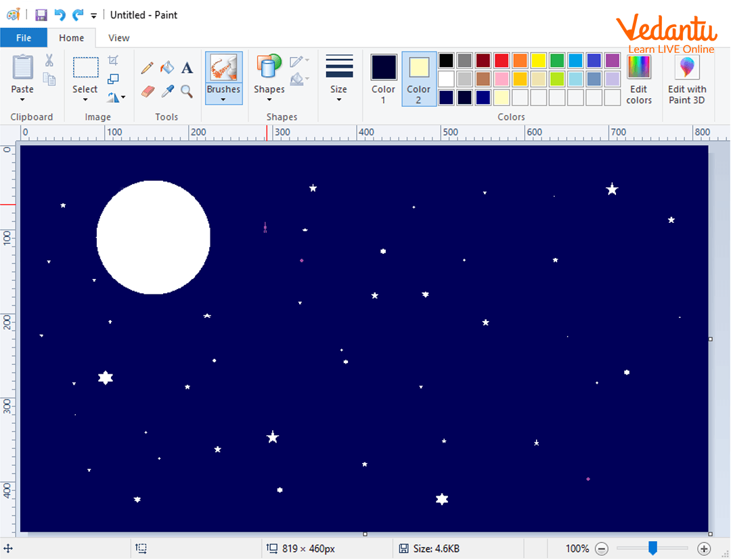Viewport: 731px width, 560px height.
Task: Expand the Size thickness dropdown
Action: 338,100
